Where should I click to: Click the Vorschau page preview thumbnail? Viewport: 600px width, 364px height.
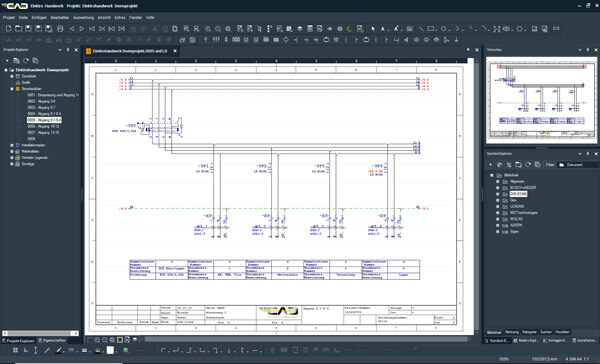click(x=541, y=100)
